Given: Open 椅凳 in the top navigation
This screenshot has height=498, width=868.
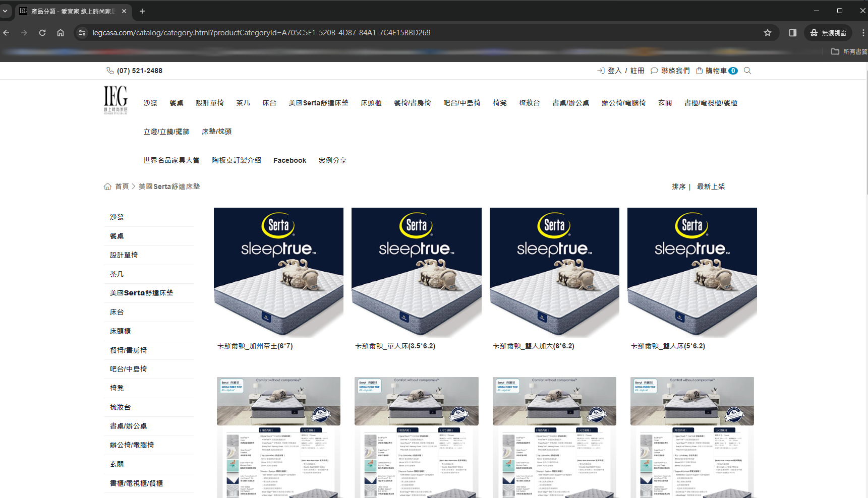Looking at the screenshot, I should [x=500, y=103].
